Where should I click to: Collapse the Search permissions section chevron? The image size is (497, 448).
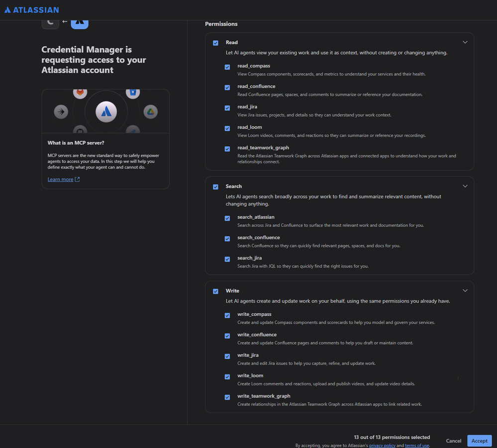pyautogui.click(x=465, y=186)
